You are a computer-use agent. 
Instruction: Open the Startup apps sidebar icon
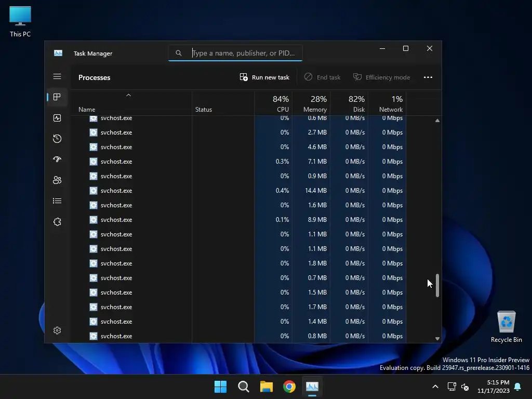pyautogui.click(x=57, y=159)
